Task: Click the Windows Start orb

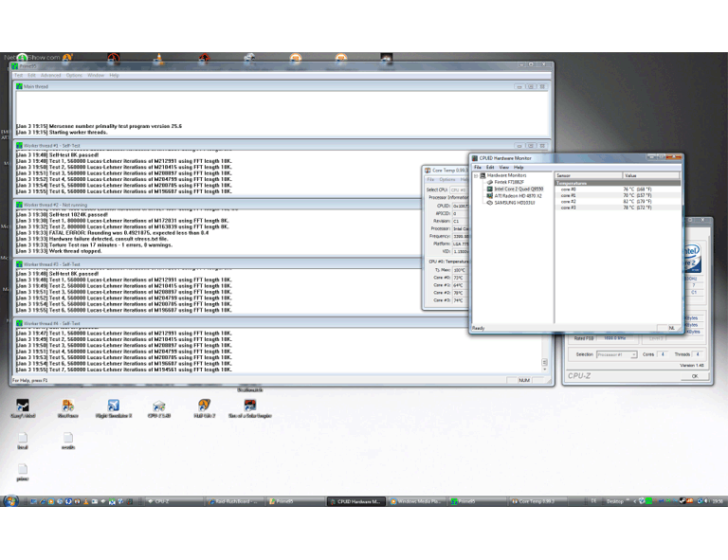Action: pos(10,500)
